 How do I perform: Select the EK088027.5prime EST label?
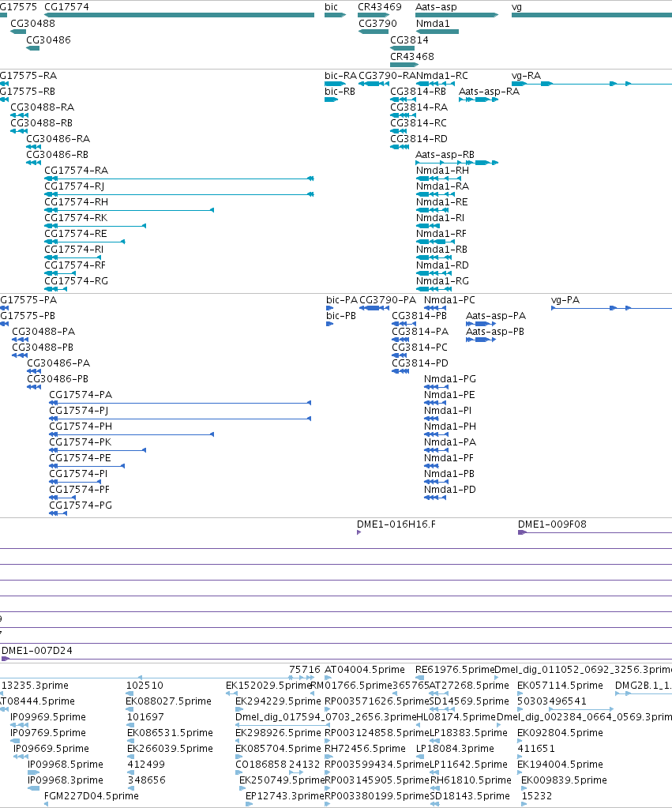pos(168,701)
